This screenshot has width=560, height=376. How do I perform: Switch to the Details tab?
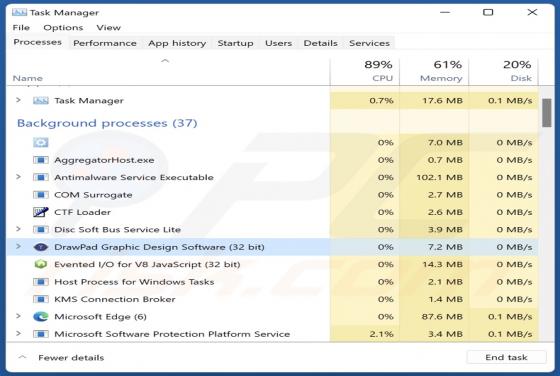point(320,43)
